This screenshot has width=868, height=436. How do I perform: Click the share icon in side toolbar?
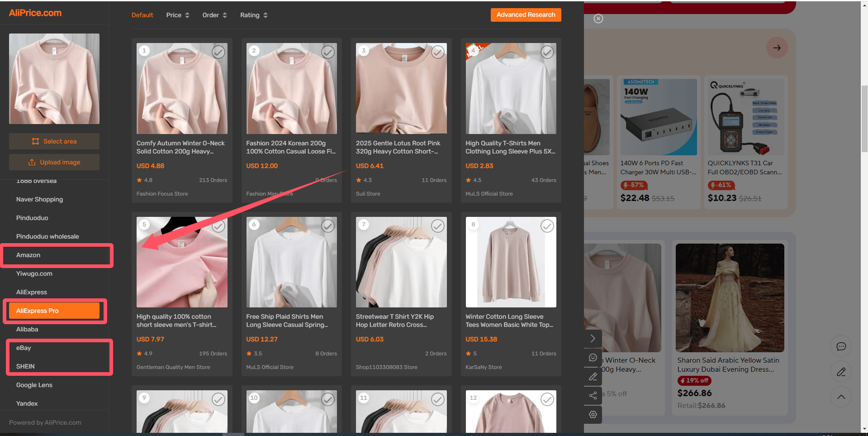(593, 396)
